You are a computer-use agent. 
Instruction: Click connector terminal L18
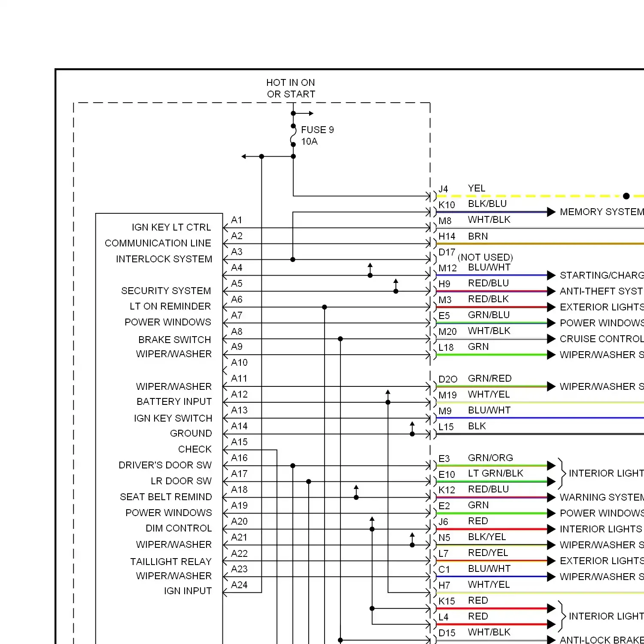tap(446, 347)
